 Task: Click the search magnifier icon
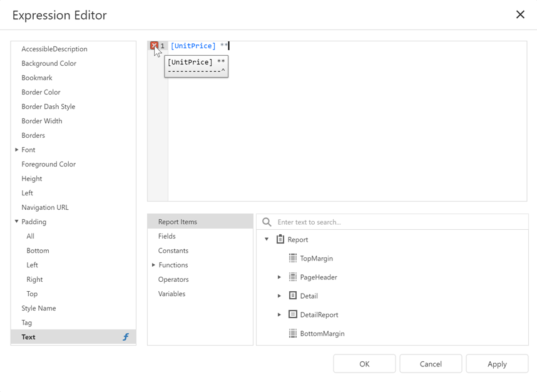point(266,222)
